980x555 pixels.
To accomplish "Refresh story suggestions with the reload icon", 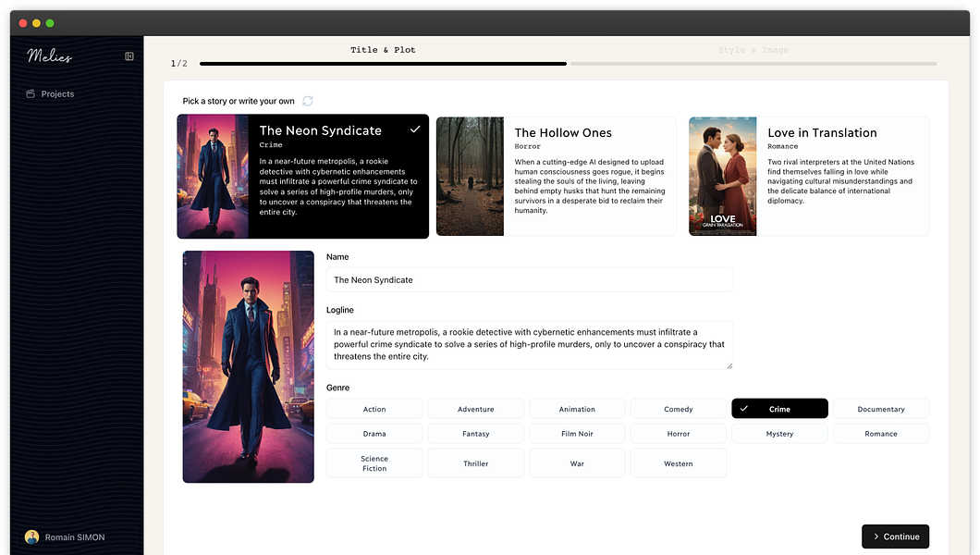I will pyautogui.click(x=308, y=101).
